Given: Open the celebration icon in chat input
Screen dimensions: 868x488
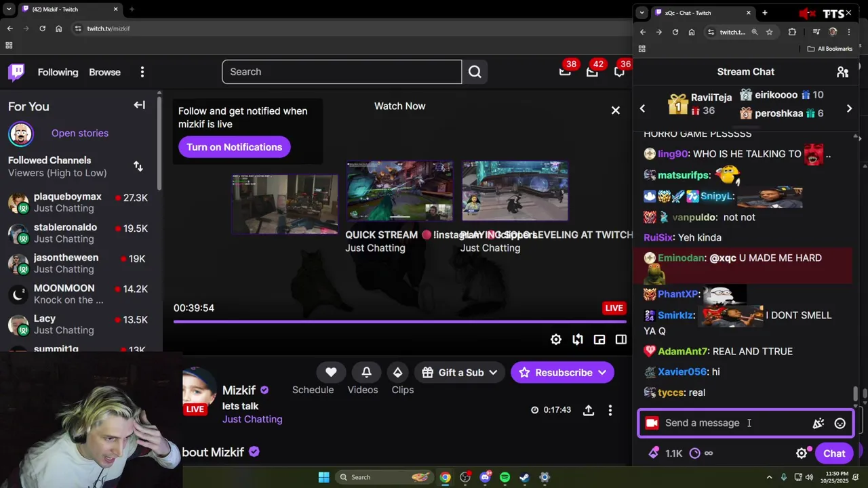Looking at the screenshot, I should coord(818,424).
